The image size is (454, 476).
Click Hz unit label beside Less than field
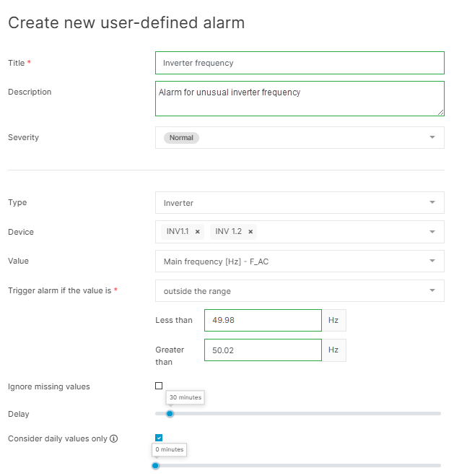point(333,320)
